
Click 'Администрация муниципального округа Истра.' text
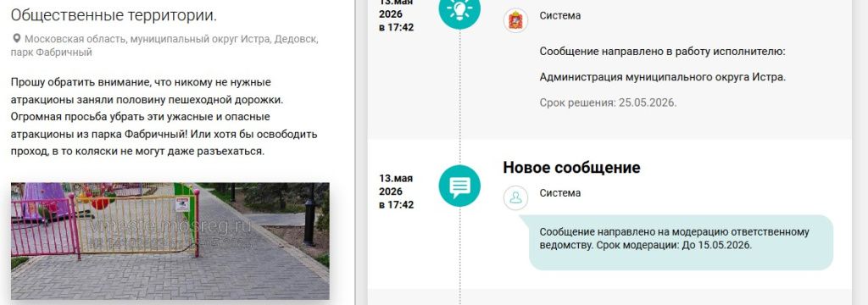pos(663,77)
